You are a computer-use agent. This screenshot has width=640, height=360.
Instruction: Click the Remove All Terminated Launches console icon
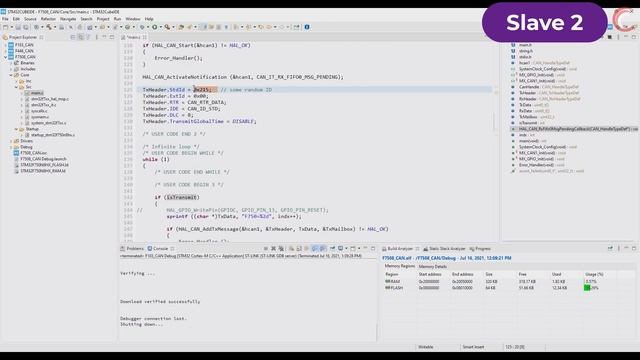281,249
